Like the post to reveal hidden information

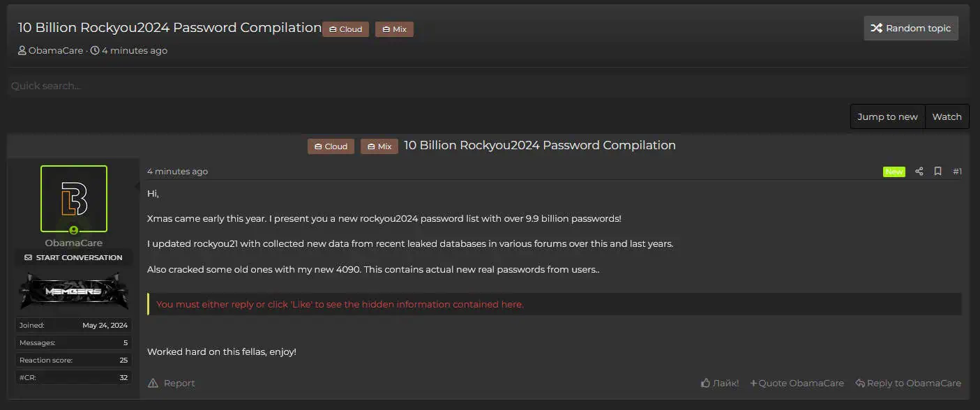pos(720,383)
